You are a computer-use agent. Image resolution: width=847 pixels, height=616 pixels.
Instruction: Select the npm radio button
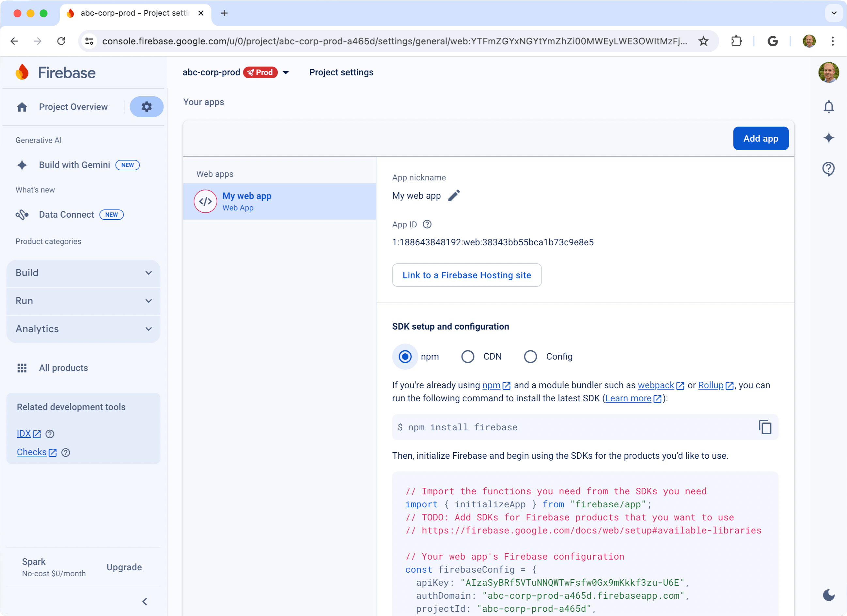click(x=405, y=357)
